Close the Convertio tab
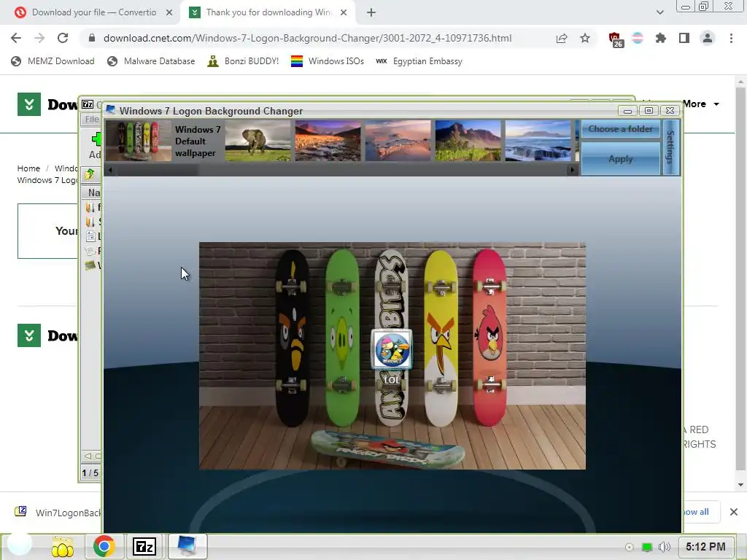Viewport: 747px width, 560px height. [169, 13]
